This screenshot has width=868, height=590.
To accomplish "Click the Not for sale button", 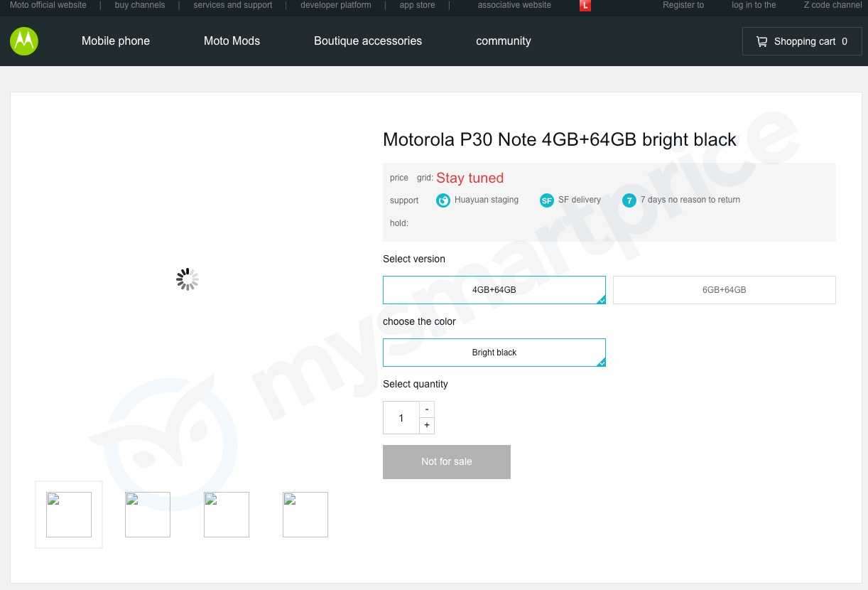I will (x=446, y=462).
